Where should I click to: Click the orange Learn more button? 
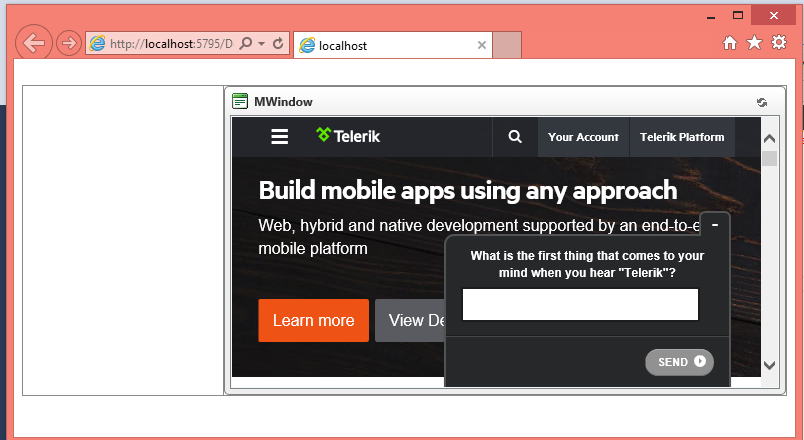[313, 321]
